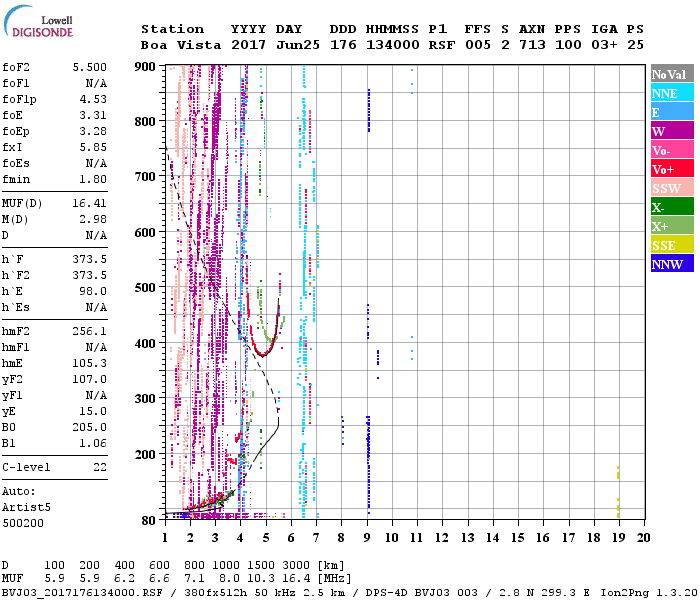700x600 pixels.
Task: Click the RSF header value
Action: pos(442,45)
